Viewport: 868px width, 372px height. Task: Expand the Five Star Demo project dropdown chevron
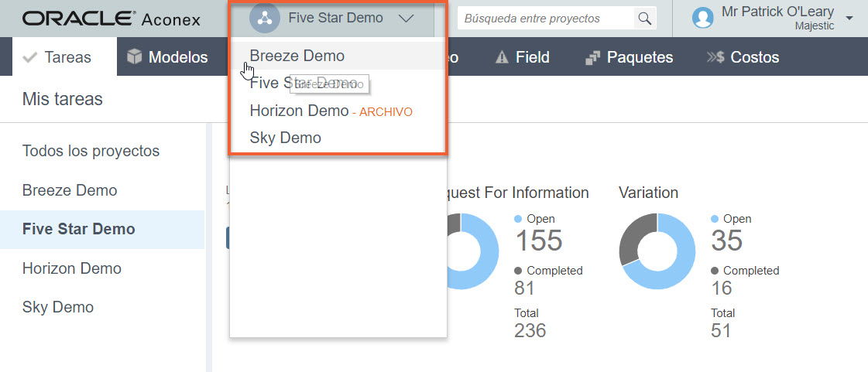(x=406, y=19)
